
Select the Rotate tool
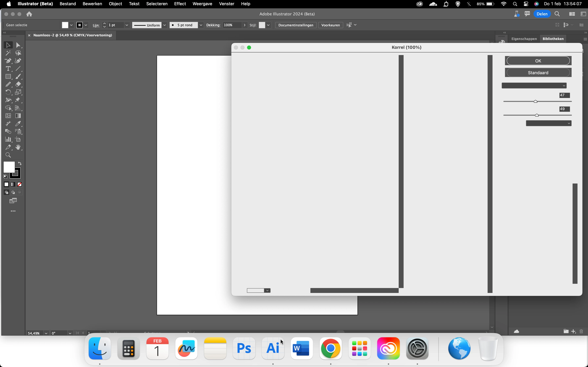(8, 92)
